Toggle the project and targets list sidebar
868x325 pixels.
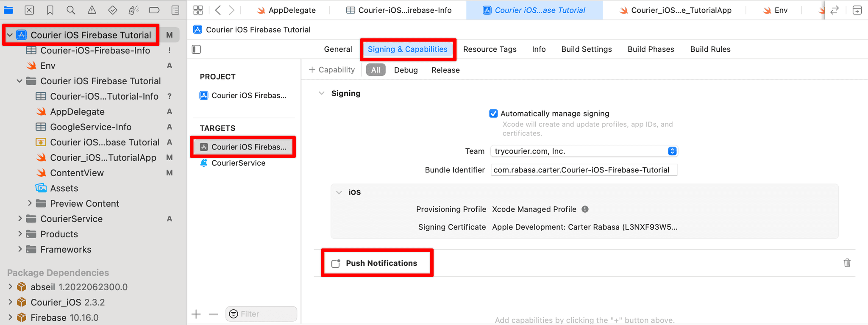pos(197,49)
